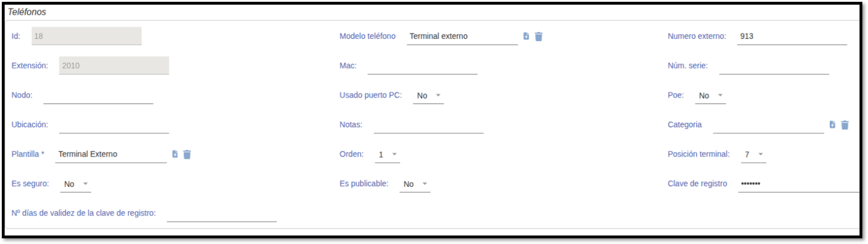This screenshot has width=868, height=244.
Task: Delete the Modelo teléfono value with trash icon
Action: point(539,36)
